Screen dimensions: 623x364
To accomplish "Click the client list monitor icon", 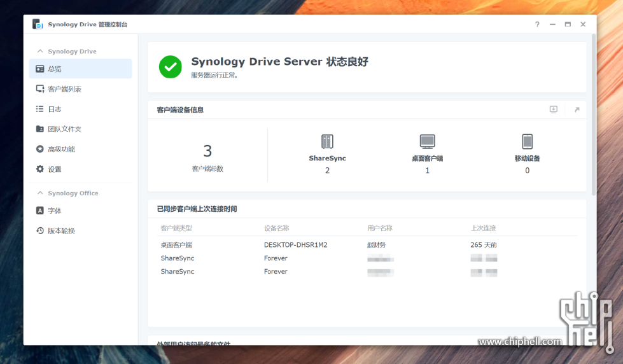I will (x=39, y=88).
